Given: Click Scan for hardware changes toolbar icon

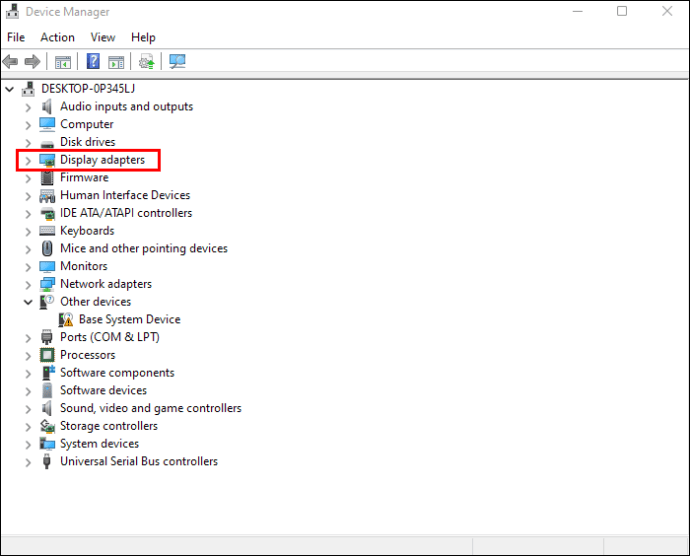Looking at the screenshot, I should point(177,61).
